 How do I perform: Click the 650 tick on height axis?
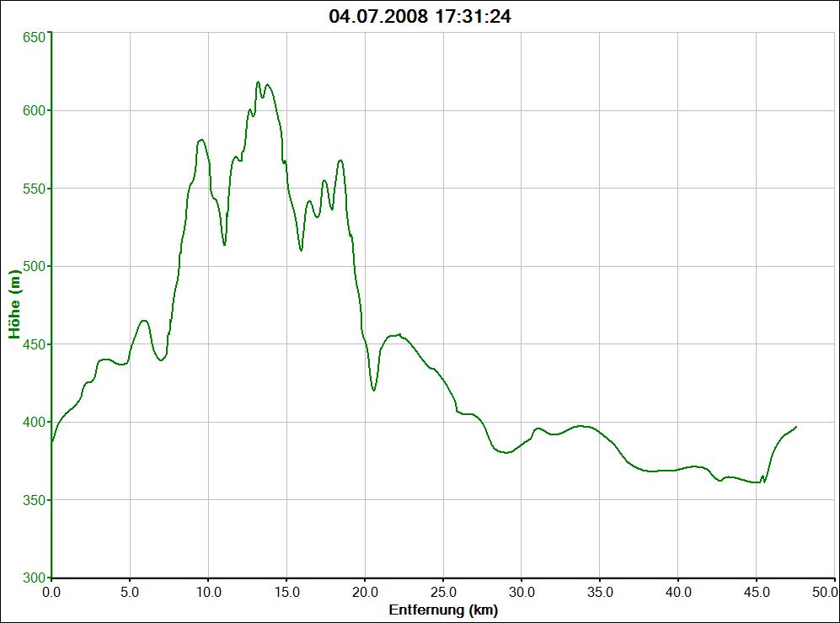click(34, 38)
